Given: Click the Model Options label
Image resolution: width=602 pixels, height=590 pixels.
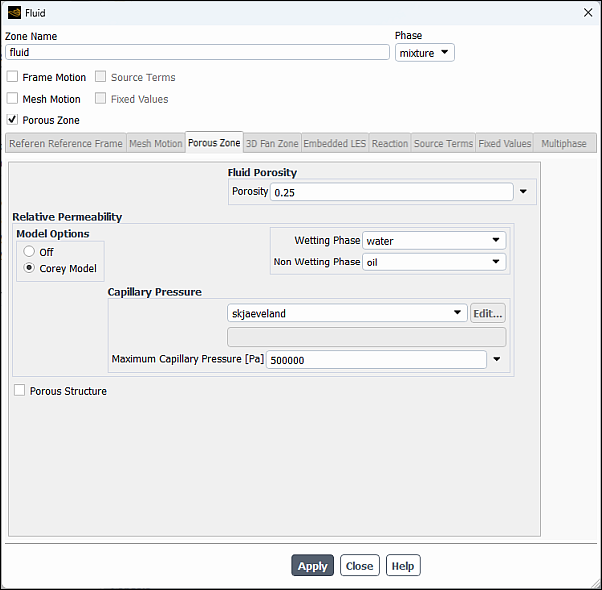Looking at the screenshot, I should (53, 234).
